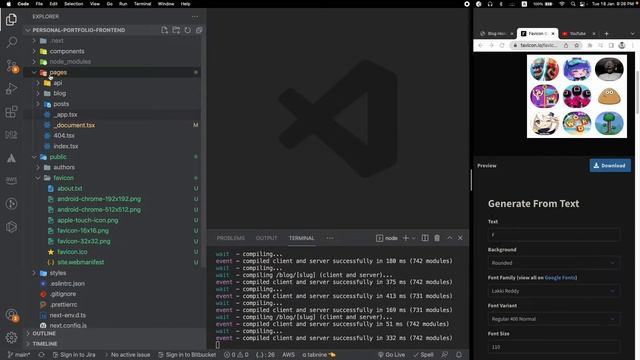Open site.webmanifest file

point(80,262)
